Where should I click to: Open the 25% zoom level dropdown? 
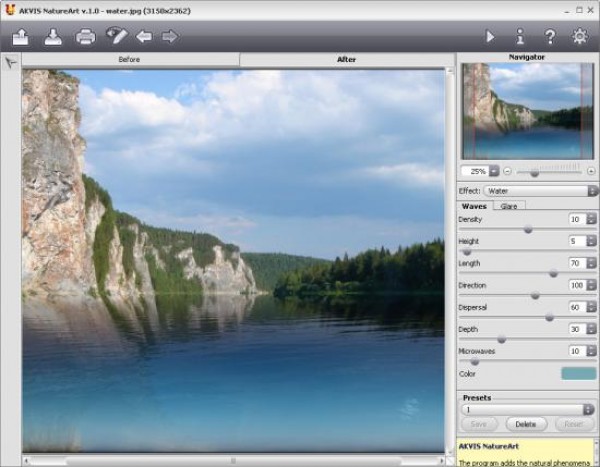pyautogui.click(x=479, y=171)
